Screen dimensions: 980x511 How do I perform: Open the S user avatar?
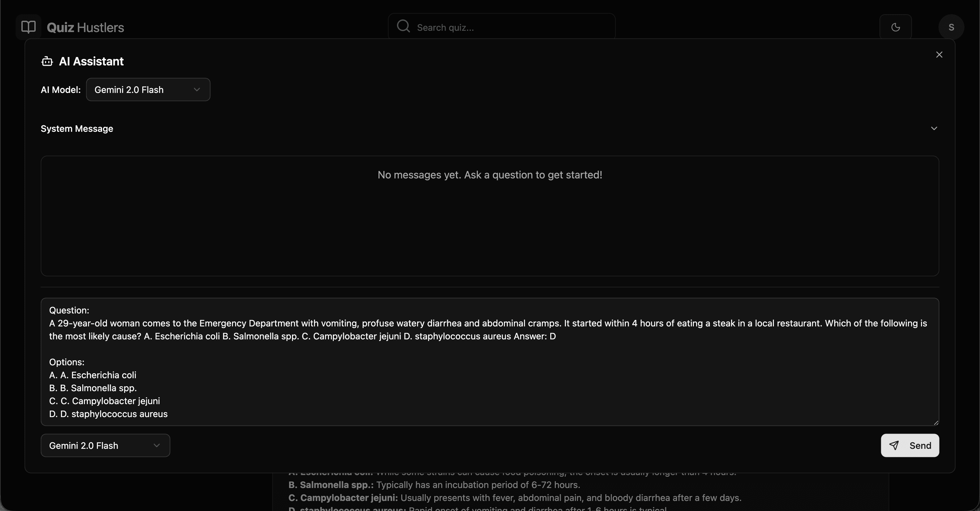point(951,27)
